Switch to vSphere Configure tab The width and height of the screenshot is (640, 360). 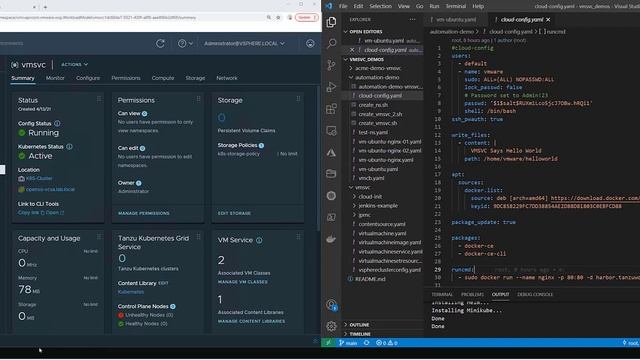tap(88, 78)
